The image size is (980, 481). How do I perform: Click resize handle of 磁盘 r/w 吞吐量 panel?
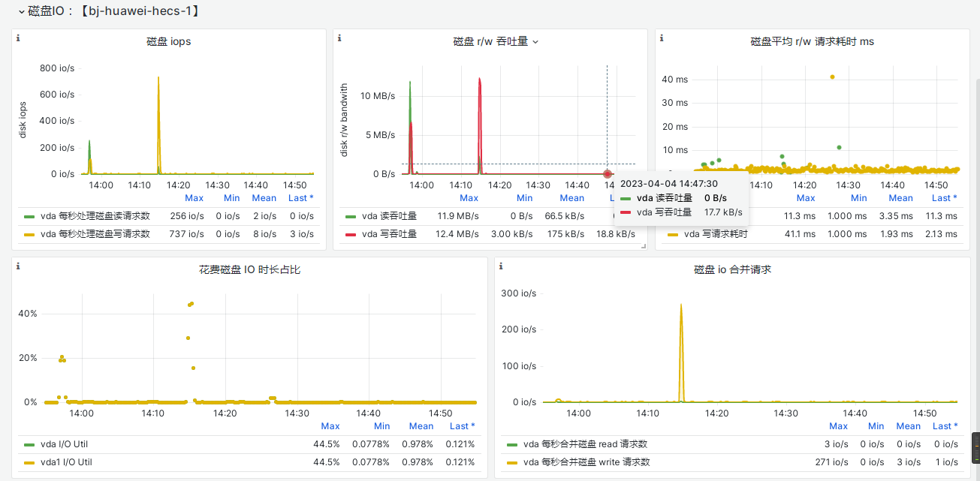(x=642, y=245)
